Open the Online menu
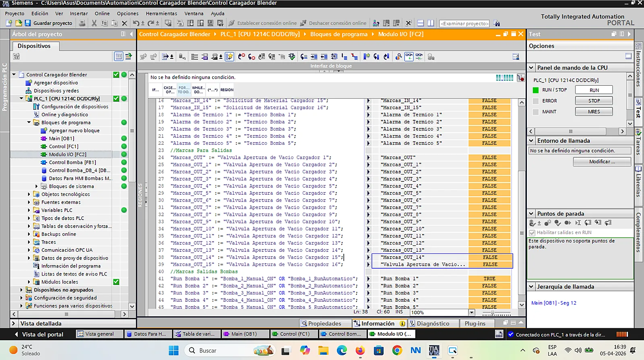This screenshot has height=360, width=644. pyautogui.click(x=102, y=13)
